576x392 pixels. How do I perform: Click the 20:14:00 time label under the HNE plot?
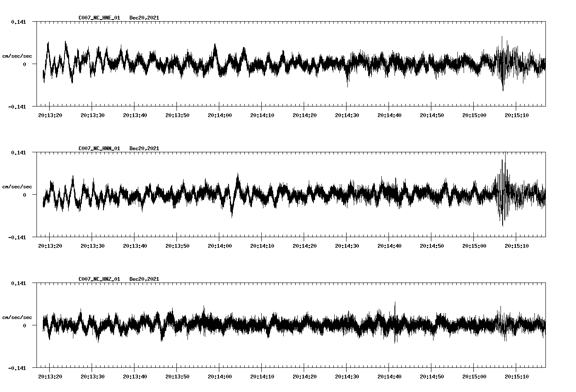pos(220,115)
